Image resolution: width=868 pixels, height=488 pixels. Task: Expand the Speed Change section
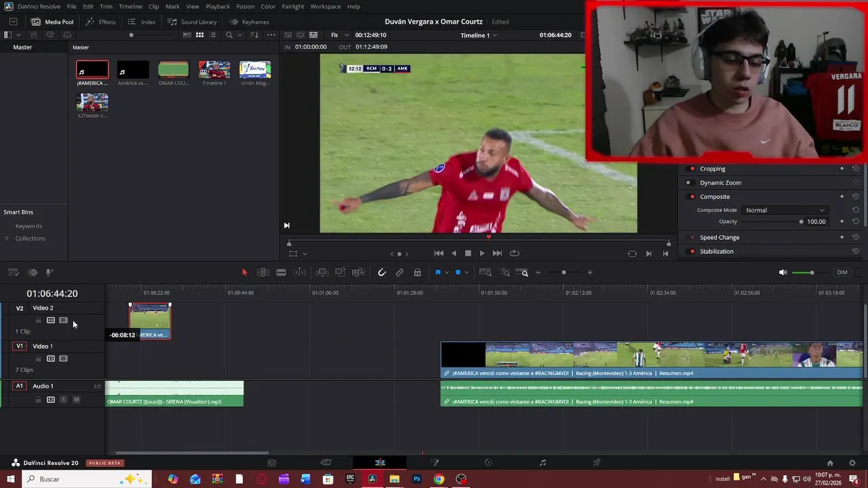coord(719,238)
